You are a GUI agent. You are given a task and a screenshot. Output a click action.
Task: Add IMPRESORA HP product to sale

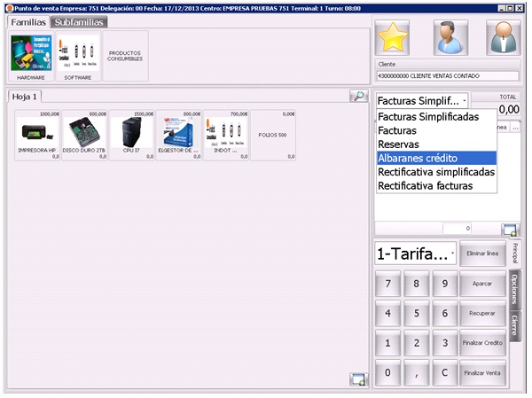[38, 135]
